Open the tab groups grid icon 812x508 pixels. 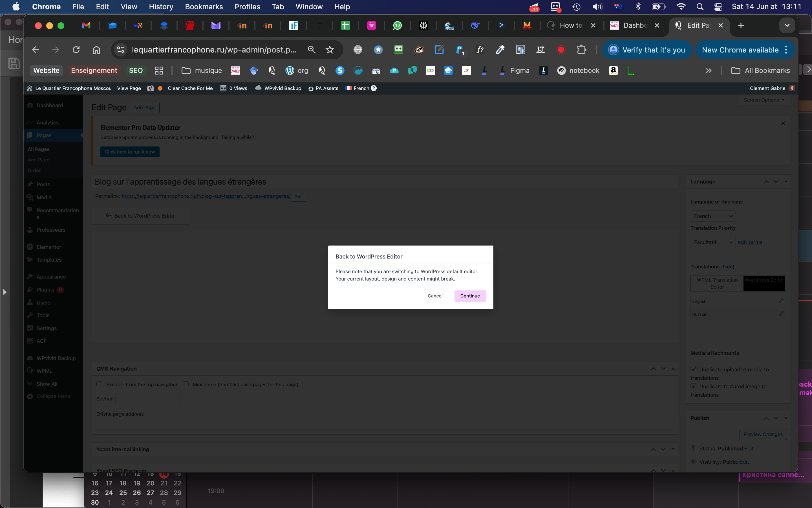[159, 70]
